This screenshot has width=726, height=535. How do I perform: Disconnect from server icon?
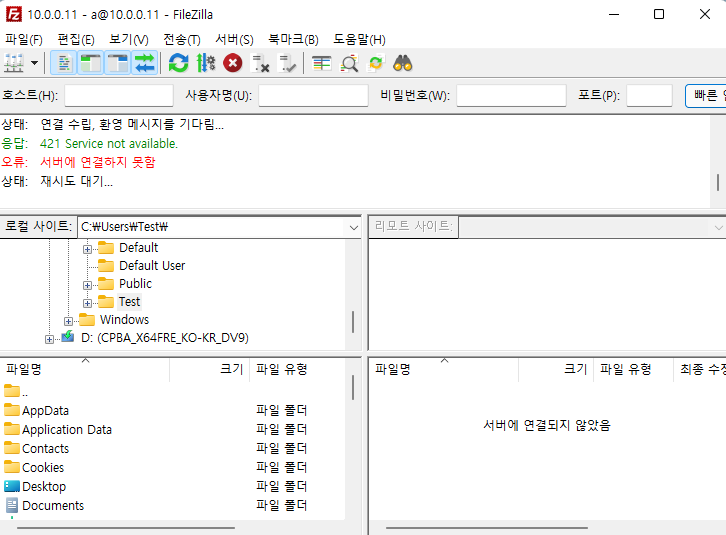[x=260, y=63]
